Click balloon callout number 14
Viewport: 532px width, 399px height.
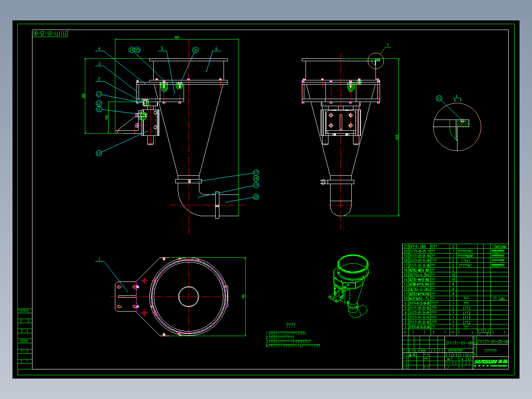(132, 50)
